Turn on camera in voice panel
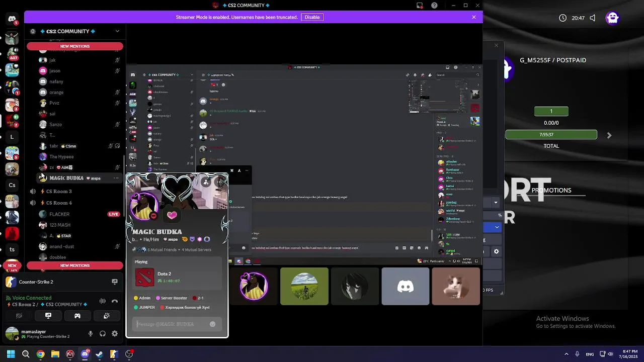Image resolution: width=644 pixels, height=362 pixels. pyautogui.click(x=19, y=316)
